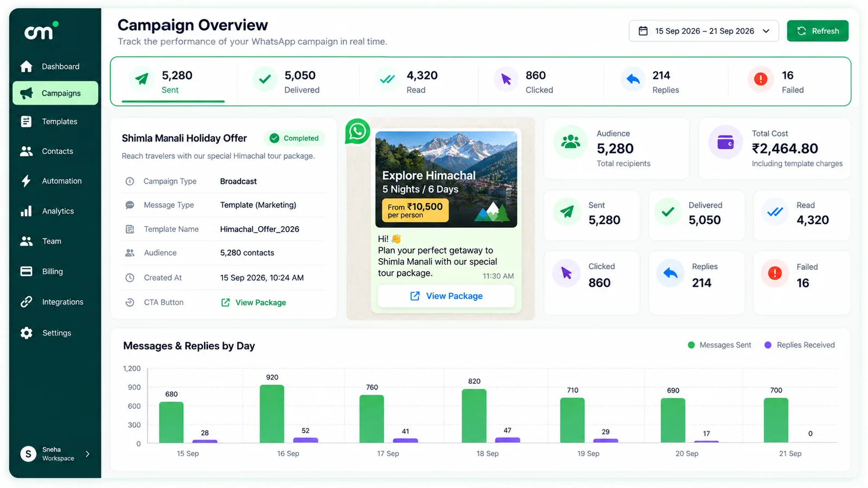Click the 19 Sep axis label
Image resolution: width=868 pixels, height=488 pixels.
[x=588, y=453]
